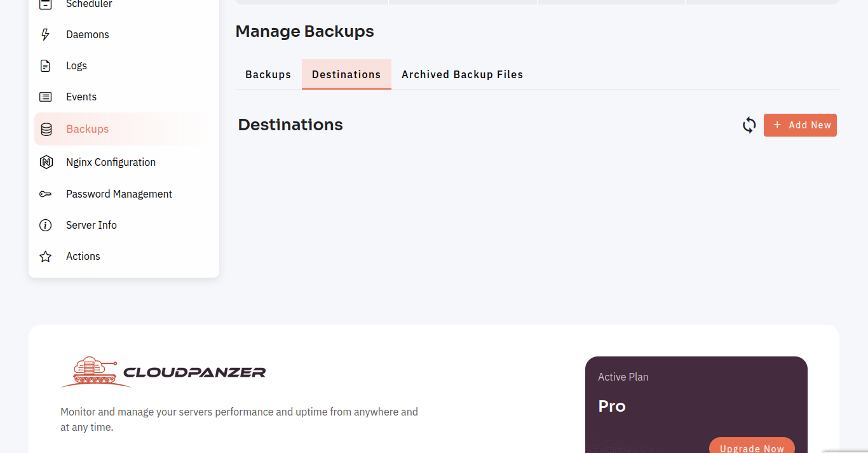Click the Password Management key icon

tap(46, 194)
